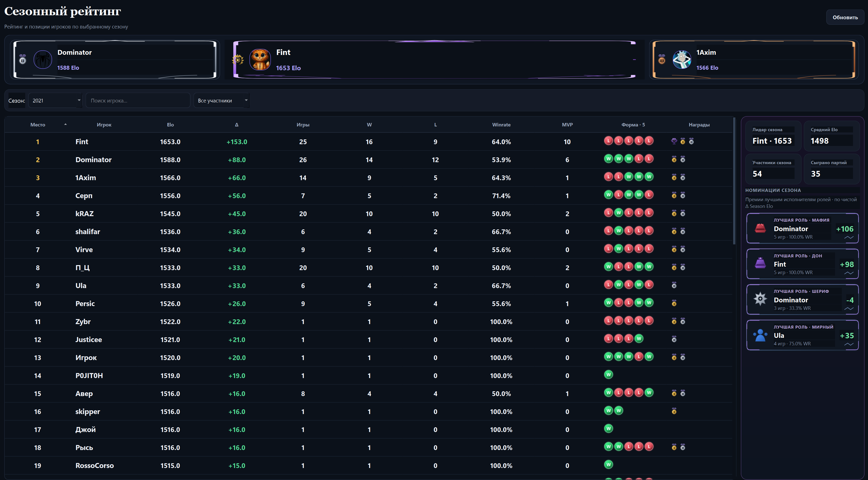The image size is (868, 480).
Task: Click the blue civilian people role icon
Action: (760, 335)
